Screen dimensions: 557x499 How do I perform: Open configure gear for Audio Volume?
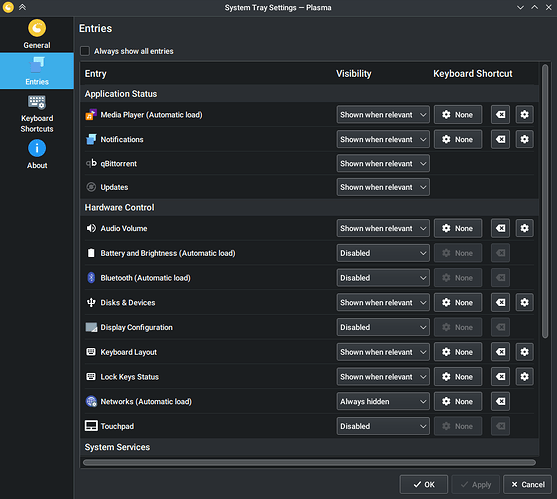(524, 228)
